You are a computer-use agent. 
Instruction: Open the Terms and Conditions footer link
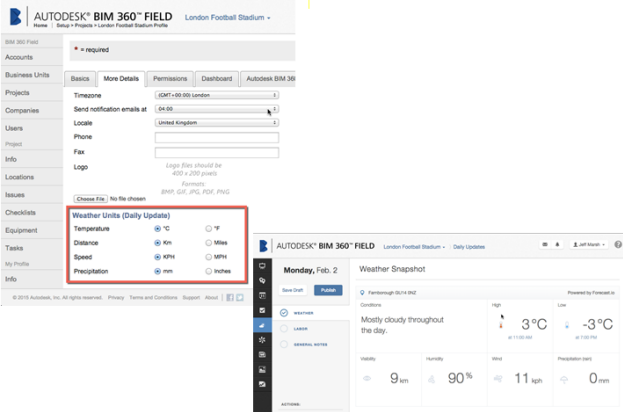tap(153, 297)
